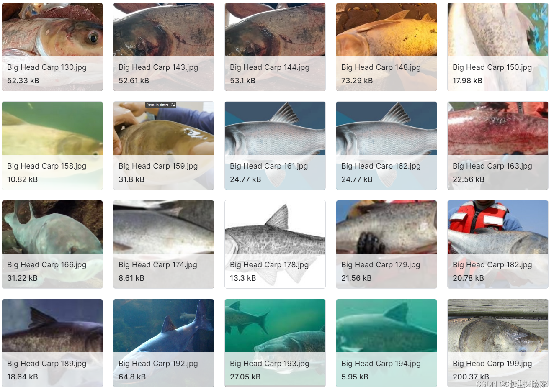Open Big Head Carp 179.jpg file
Viewport: 554px width, 392px height.
(x=387, y=244)
